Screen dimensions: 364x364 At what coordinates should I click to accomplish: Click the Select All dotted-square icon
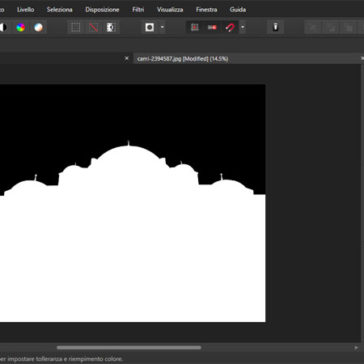pyautogui.click(x=76, y=27)
